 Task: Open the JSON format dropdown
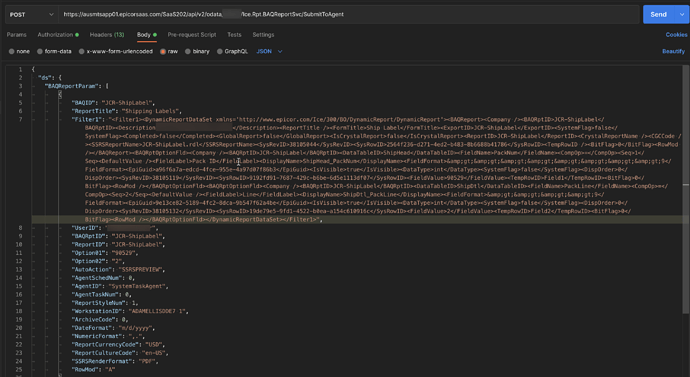[x=269, y=51]
